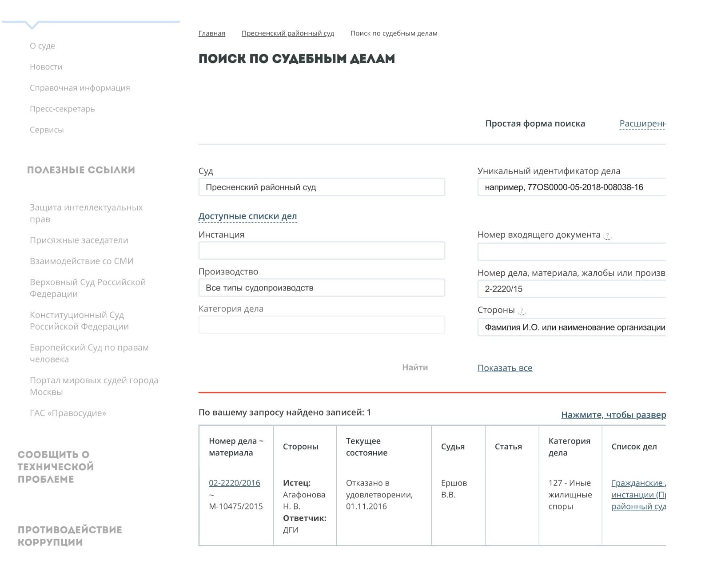Open case 02-2220/2016 link
Image resolution: width=709 pixels, height=588 pixels.
pyautogui.click(x=235, y=483)
